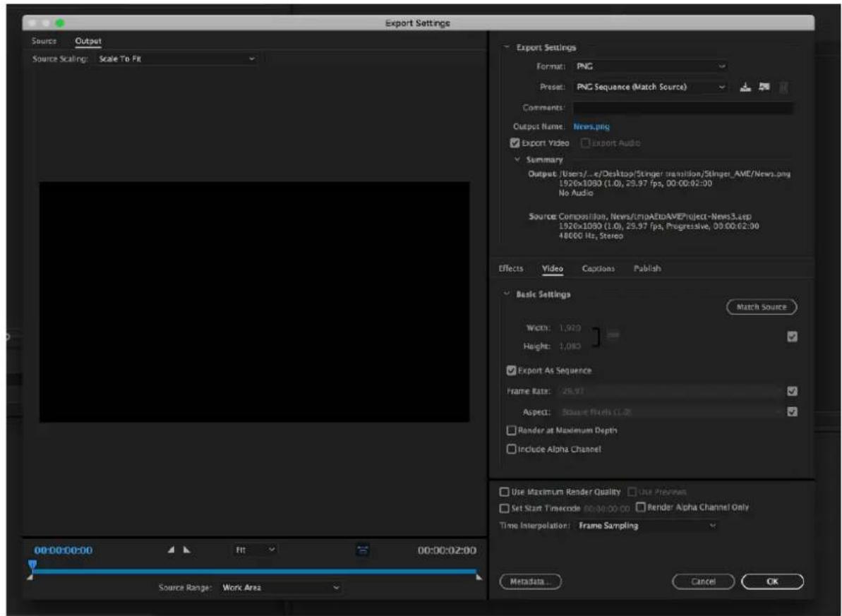842x616 pixels.
Task: Toggle the Use Previews checkbox
Action: pos(632,492)
